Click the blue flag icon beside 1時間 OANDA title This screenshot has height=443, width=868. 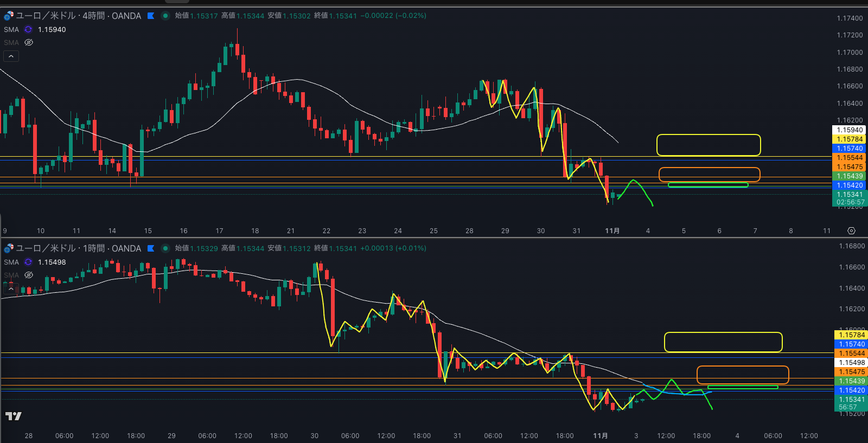click(x=151, y=248)
